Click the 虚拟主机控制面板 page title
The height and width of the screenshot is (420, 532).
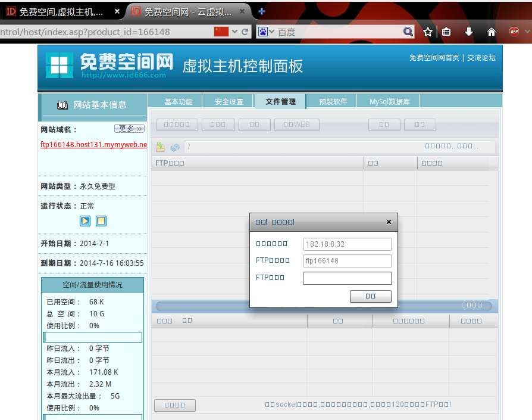click(243, 66)
